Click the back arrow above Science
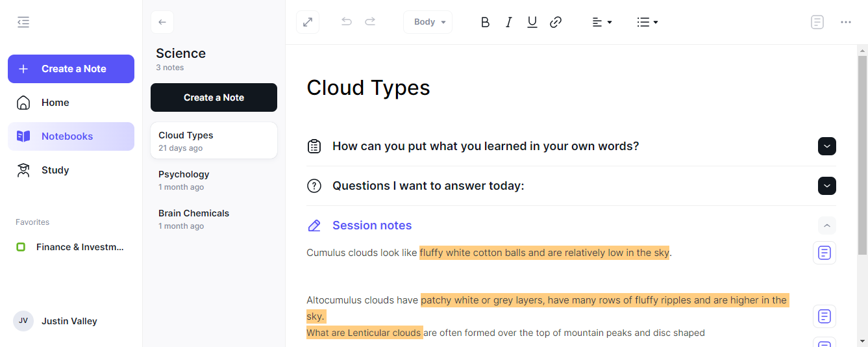The height and width of the screenshot is (347, 868). (162, 22)
